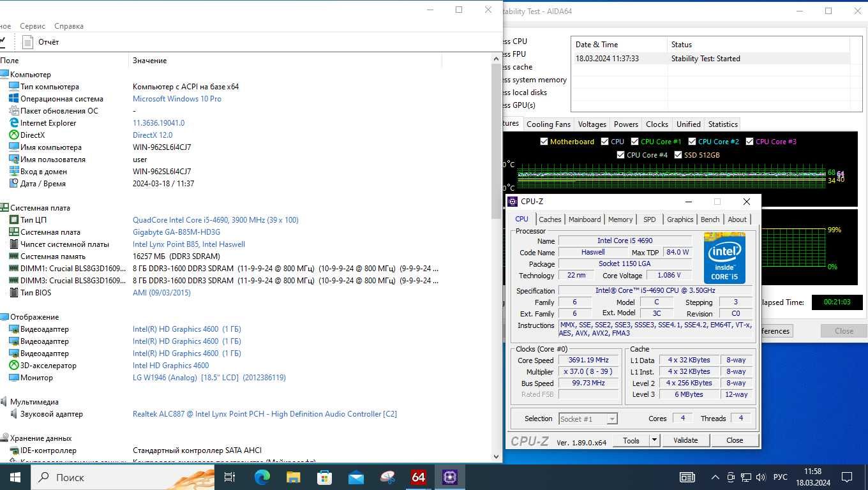The image size is (868, 490).
Task: Switch to the Statistics tab
Action: 723,124
